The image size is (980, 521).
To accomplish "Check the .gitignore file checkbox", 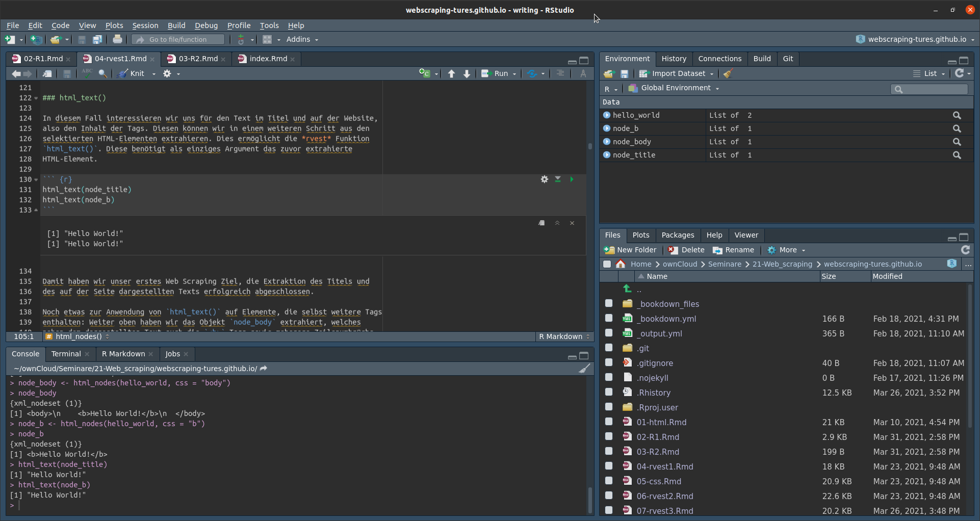I will (x=609, y=362).
